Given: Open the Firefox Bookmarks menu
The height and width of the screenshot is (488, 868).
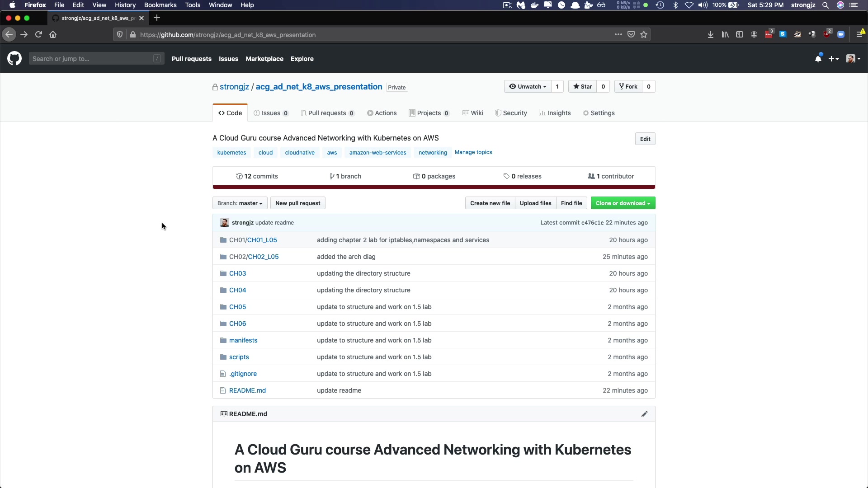Looking at the screenshot, I should [x=160, y=5].
